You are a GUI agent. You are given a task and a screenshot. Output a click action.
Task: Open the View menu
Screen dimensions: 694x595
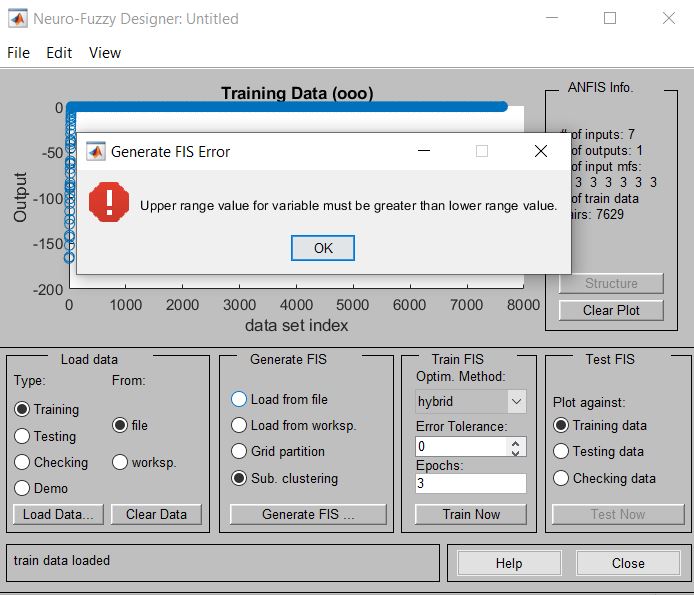click(x=105, y=53)
